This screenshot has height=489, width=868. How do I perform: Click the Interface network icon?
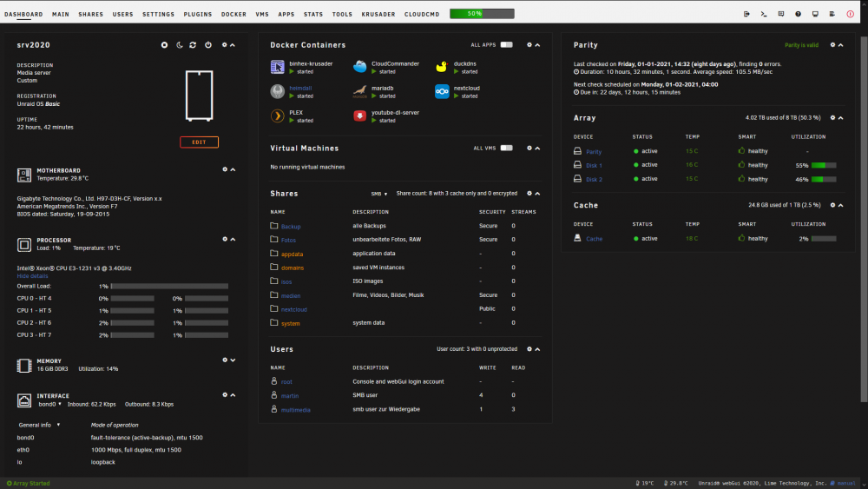point(23,400)
